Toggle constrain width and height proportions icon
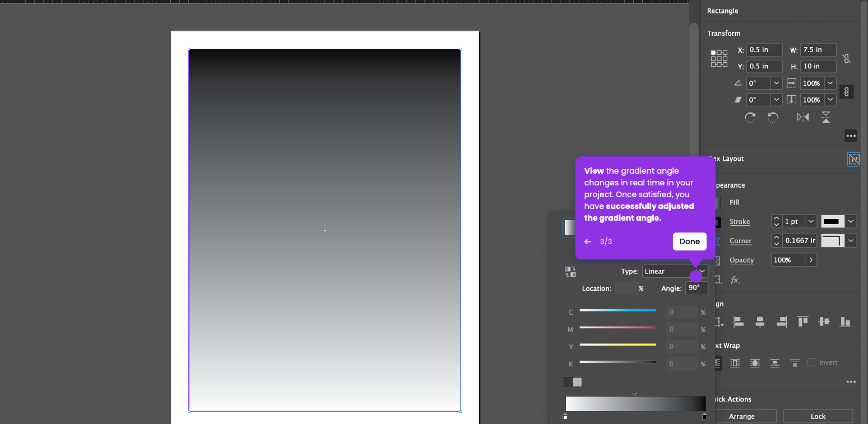This screenshot has height=424, width=868. pyautogui.click(x=846, y=58)
